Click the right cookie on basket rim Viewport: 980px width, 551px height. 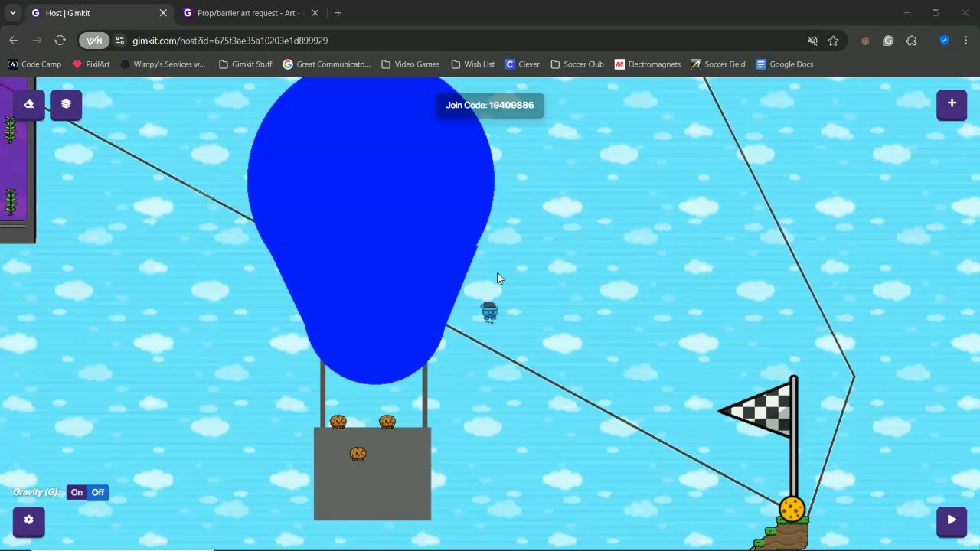tap(387, 422)
